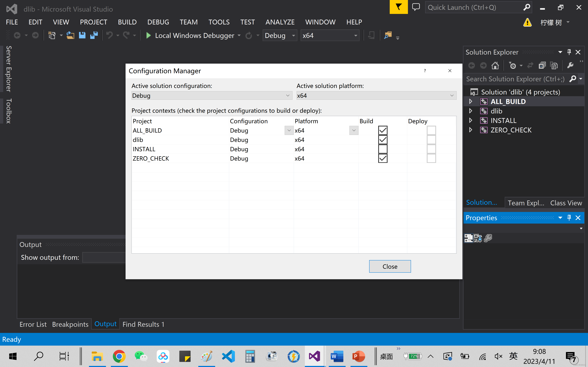Image resolution: width=588 pixels, height=367 pixels.
Task: Click the Undo icon on the toolbar
Action: 109,35
